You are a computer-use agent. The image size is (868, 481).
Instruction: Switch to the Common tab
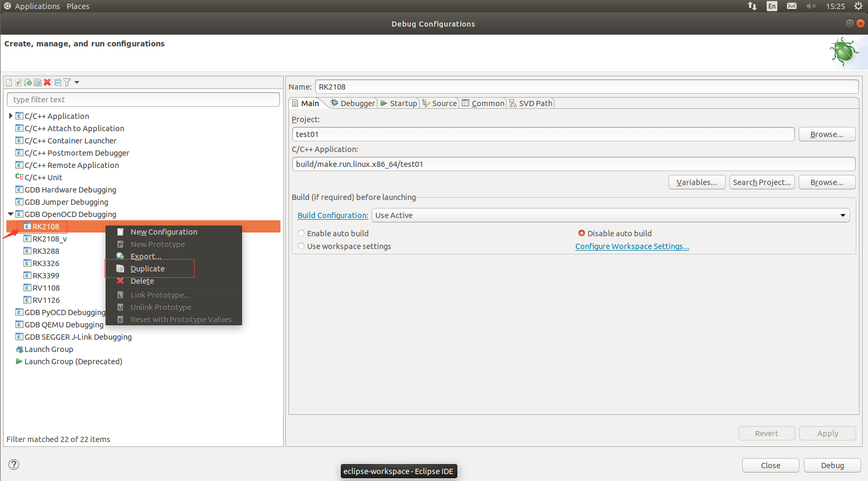(483, 103)
